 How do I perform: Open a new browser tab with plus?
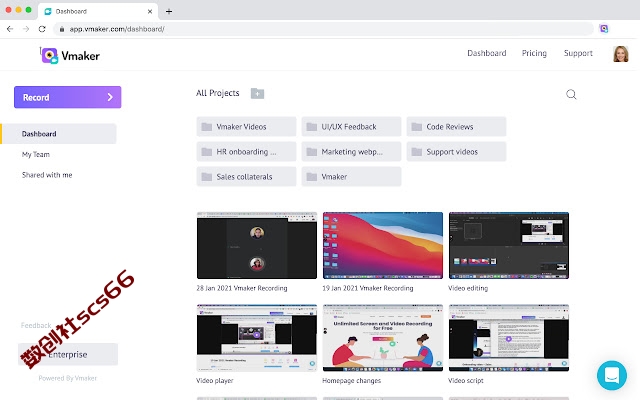[x=169, y=11]
